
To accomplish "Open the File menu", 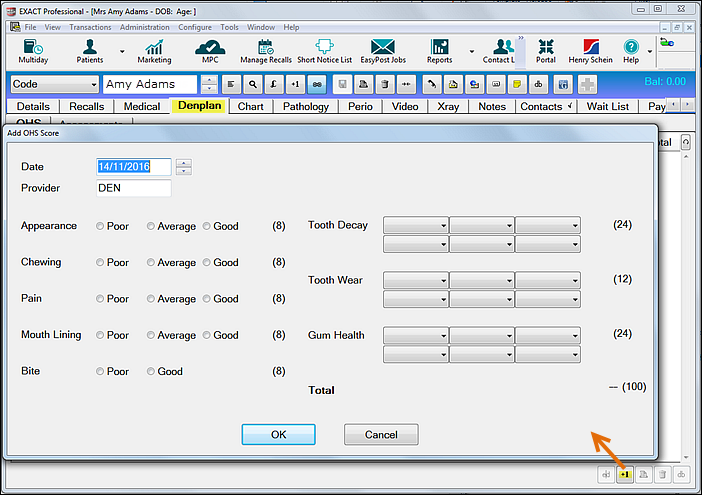I will (30, 27).
